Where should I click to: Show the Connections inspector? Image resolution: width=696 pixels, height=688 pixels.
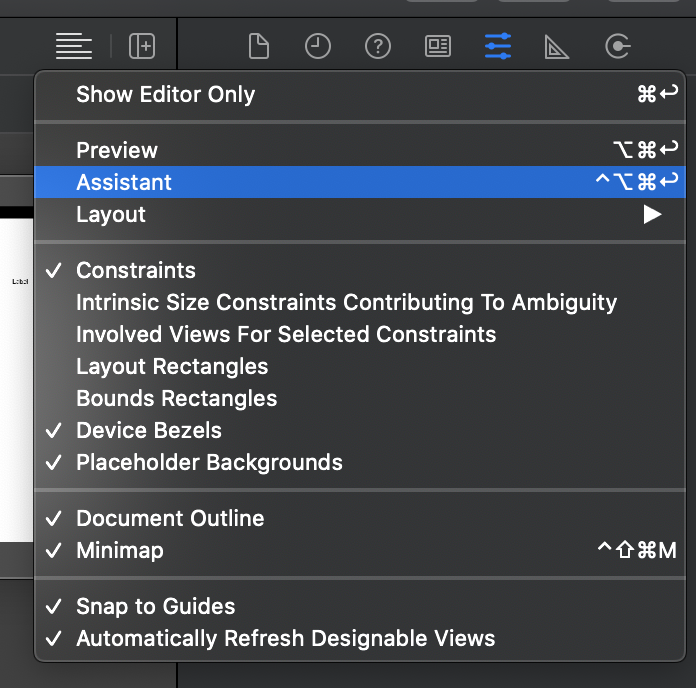click(x=618, y=46)
